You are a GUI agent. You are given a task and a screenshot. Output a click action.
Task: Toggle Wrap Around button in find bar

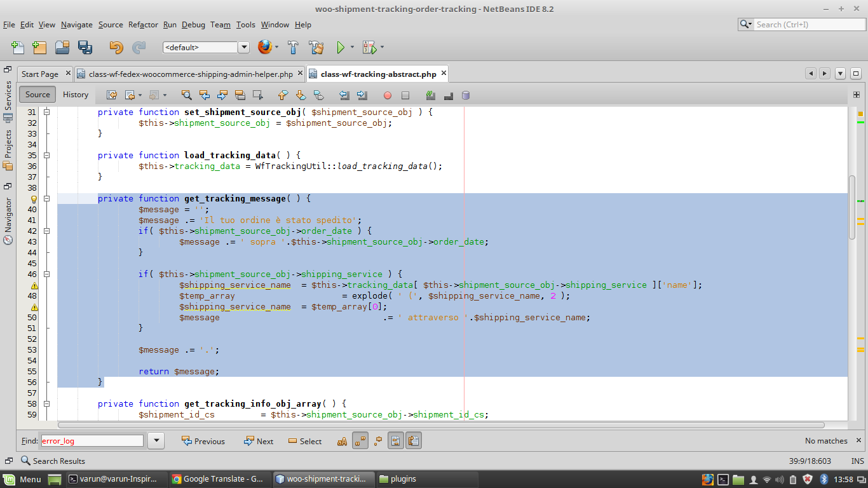pyautogui.click(x=414, y=441)
